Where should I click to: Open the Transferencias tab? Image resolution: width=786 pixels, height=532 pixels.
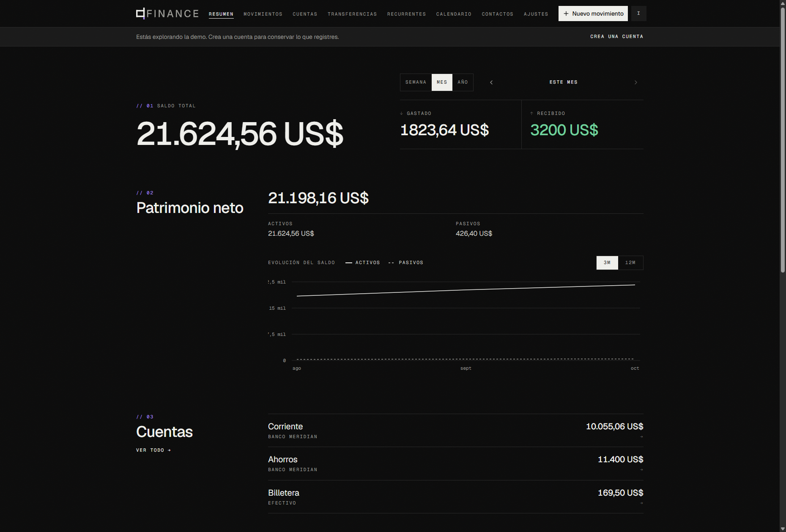(x=352, y=14)
